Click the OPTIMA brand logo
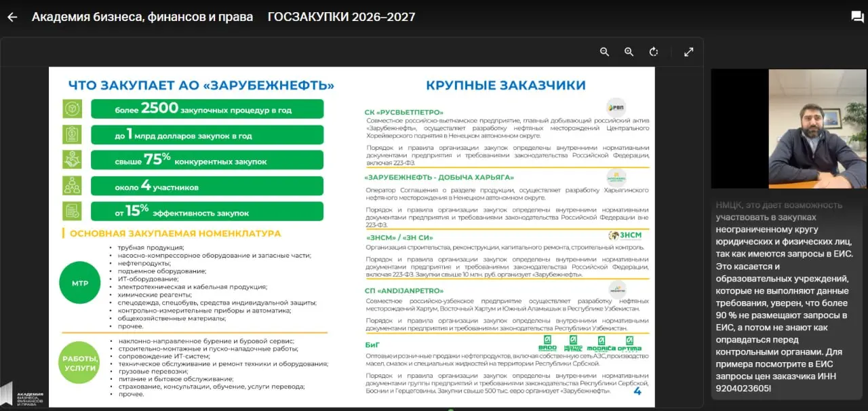The width and height of the screenshot is (868, 411). (630, 343)
